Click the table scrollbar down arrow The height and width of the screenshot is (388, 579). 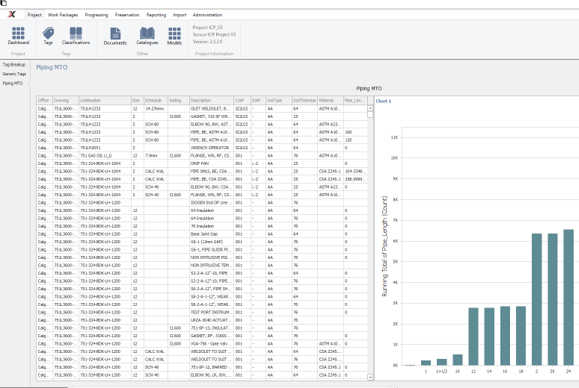point(370,377)
